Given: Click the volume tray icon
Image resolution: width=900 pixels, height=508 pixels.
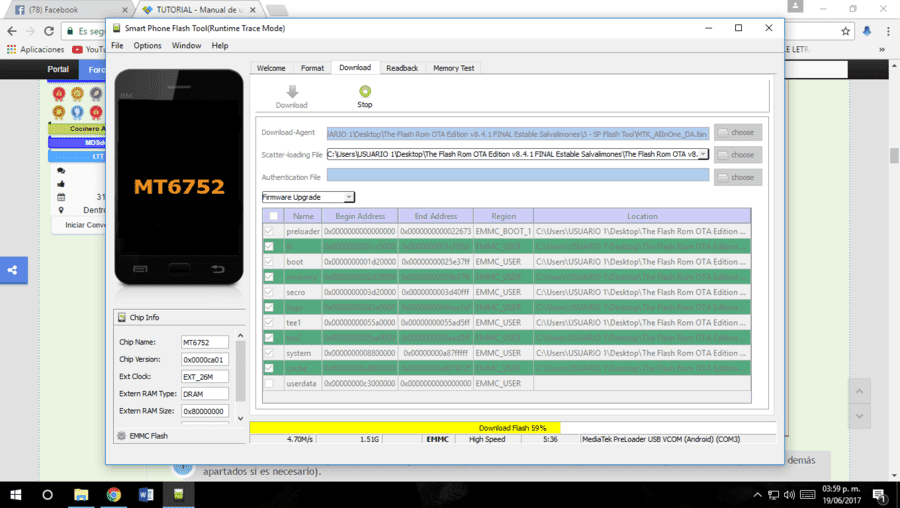Looking at the screenshot, I should 789,495.
